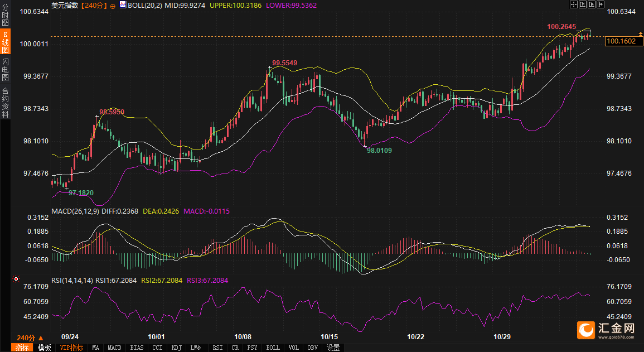Image resolution: width=644 pixels, height=352 pixels.
Task: Click the expand chart range icon
Action: (592, 4)
